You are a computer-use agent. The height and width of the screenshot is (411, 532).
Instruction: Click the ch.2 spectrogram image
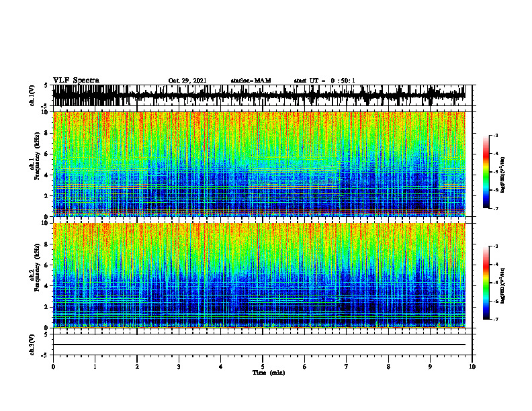[x=259, y=275]
